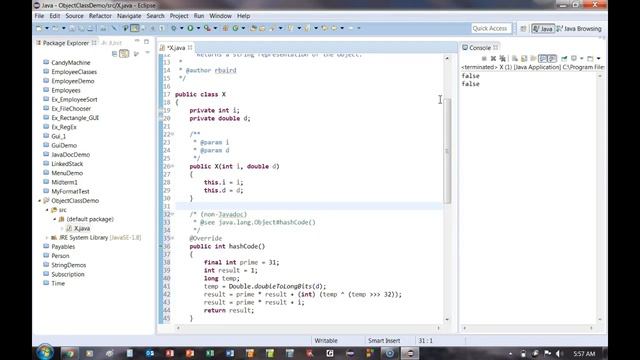The height and width of the screenshot is (360, 640).
Task: Select the LinkedStack project
Action: click(67, 164)
